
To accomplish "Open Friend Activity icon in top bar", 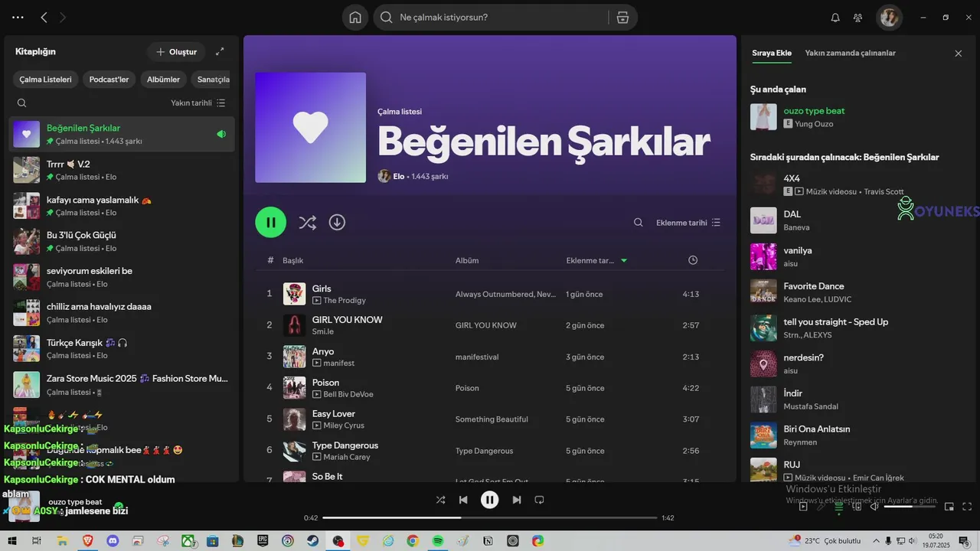I will 857,18.
